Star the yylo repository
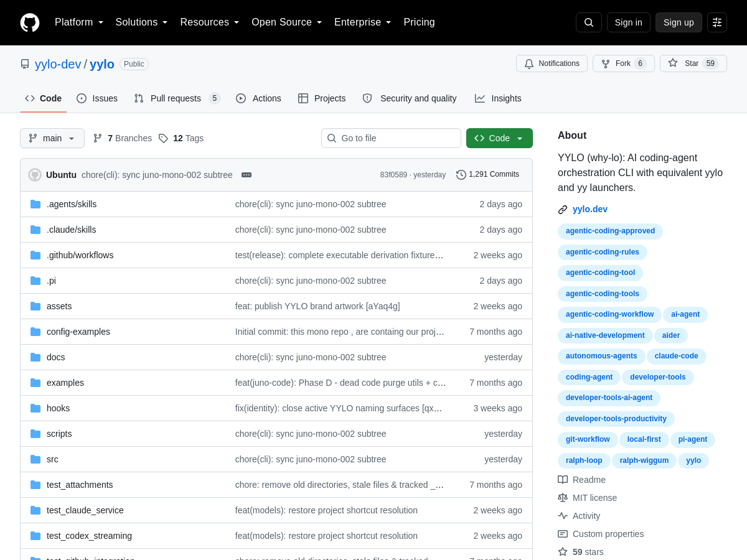 (x=693, y=63)
